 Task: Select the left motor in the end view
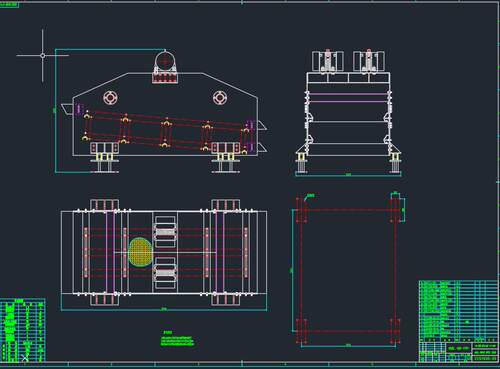click(328, 61)
